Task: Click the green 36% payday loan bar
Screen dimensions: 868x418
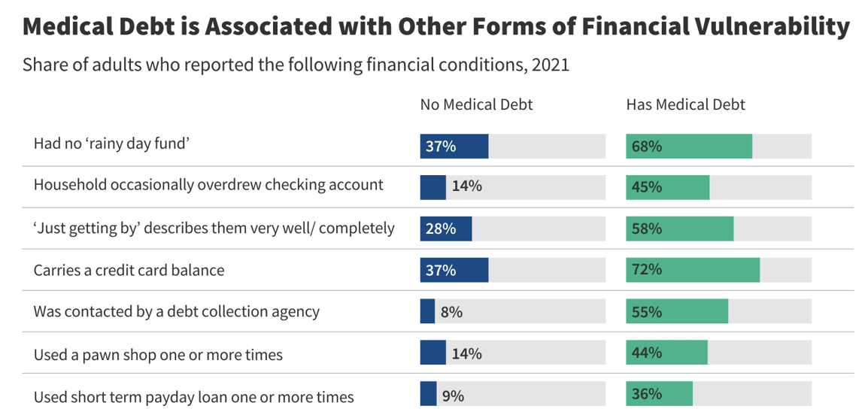Action: pos(659,394)
